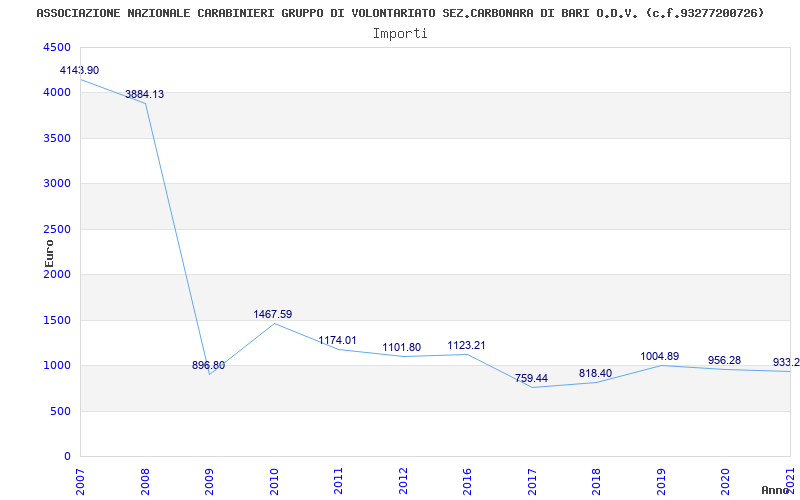Click the 0 y-axis tick label
Screen dimensions: 800x500
click(67, 457)
